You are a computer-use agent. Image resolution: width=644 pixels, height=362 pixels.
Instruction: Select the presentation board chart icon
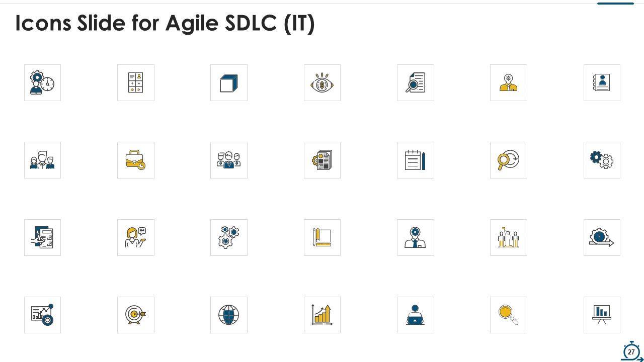(602, 315)
